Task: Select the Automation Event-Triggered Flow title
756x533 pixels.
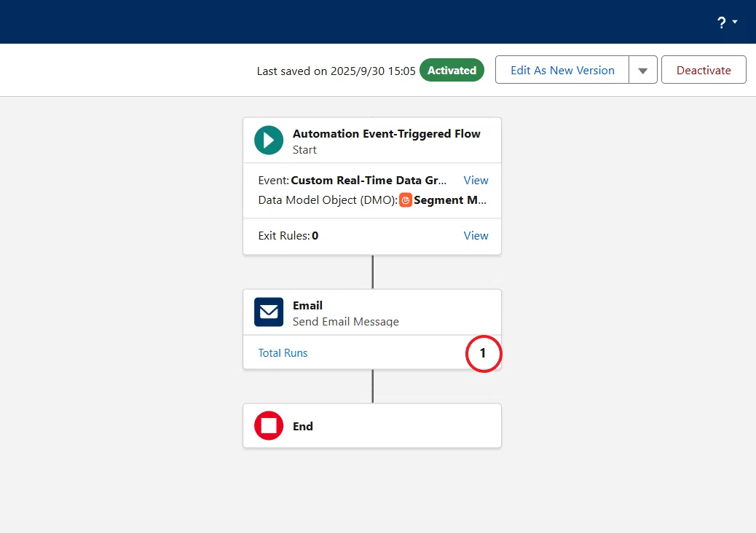Action: pos(386,134)
